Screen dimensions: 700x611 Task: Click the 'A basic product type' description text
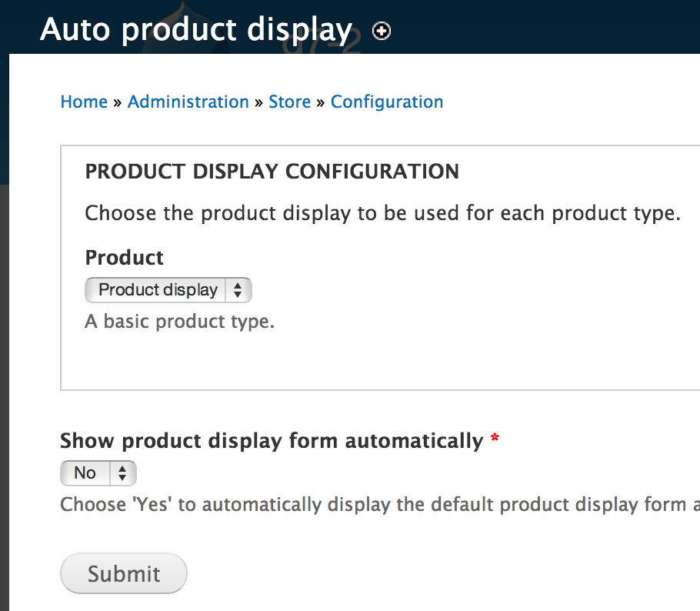[x=178, y=321]
